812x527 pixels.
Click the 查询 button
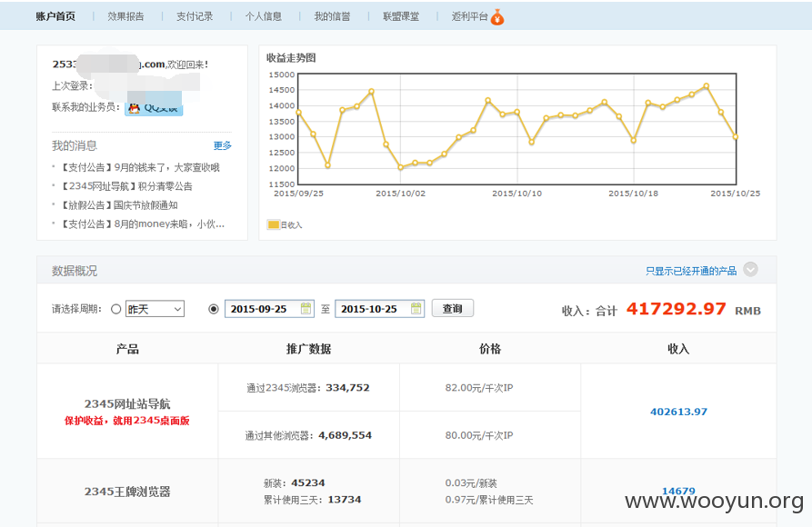tap(453, 309)
